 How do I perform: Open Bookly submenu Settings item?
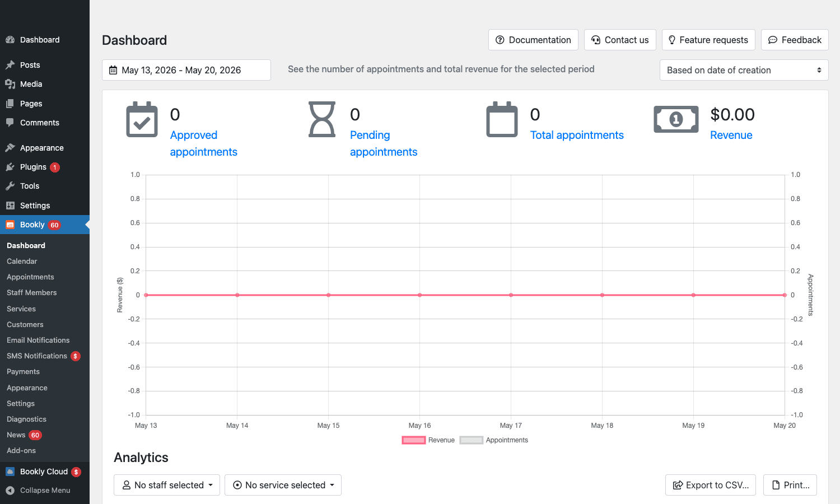click(x=21, y=403)
